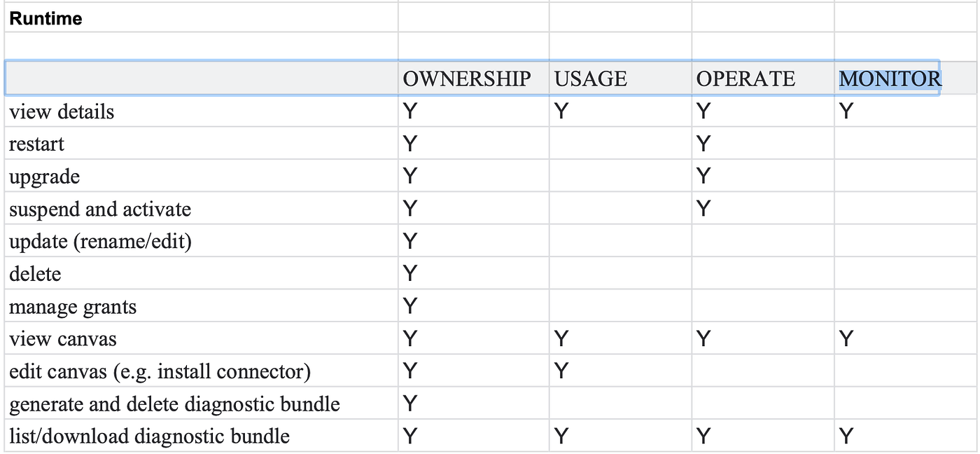Viewport: 980px width, 454px height.
Task: Click the USAGE column header cell
Action: tap(620, 78)
